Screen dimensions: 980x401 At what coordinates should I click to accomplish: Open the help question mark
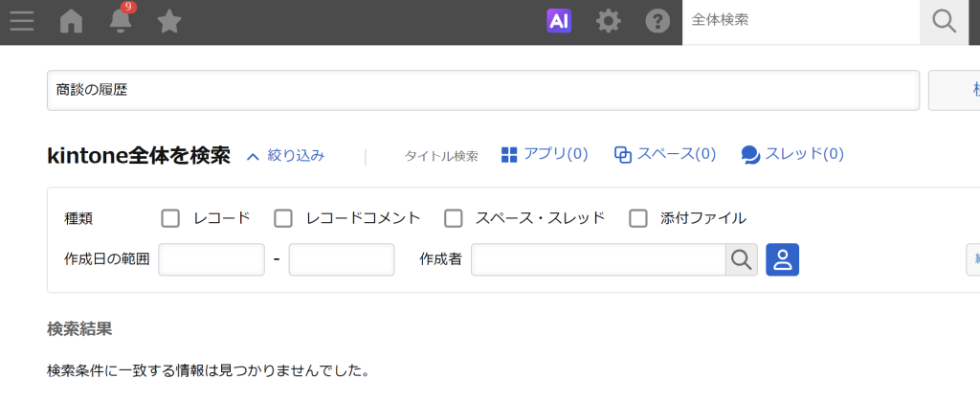pyautogui.click(x=657, y=22)
